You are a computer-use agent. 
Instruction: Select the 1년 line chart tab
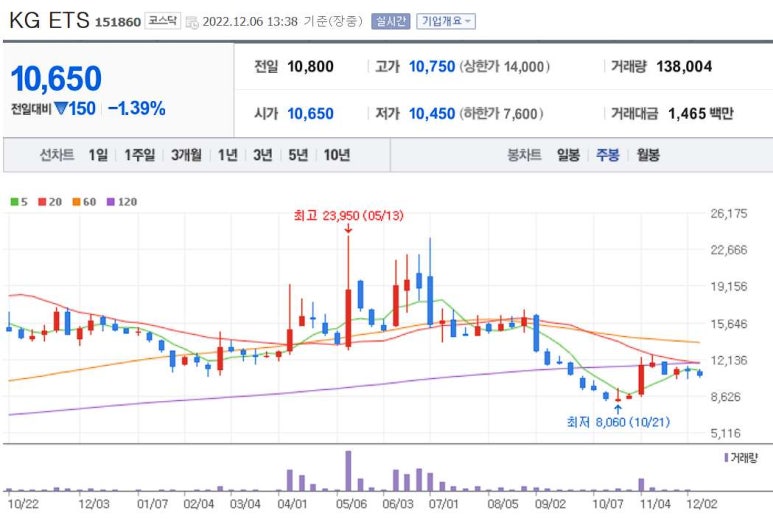click(x=227, y=155)
